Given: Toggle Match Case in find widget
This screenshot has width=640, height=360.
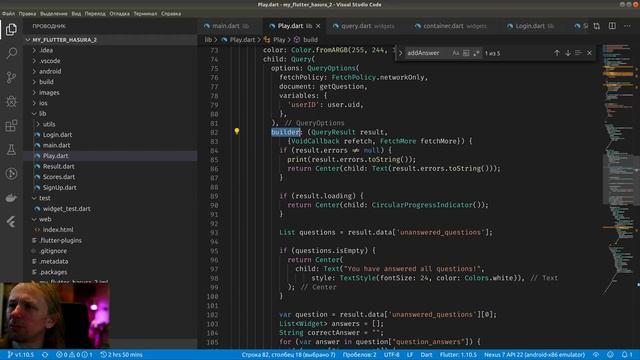Looking at the screenshot, I should (x=456, y=53).
